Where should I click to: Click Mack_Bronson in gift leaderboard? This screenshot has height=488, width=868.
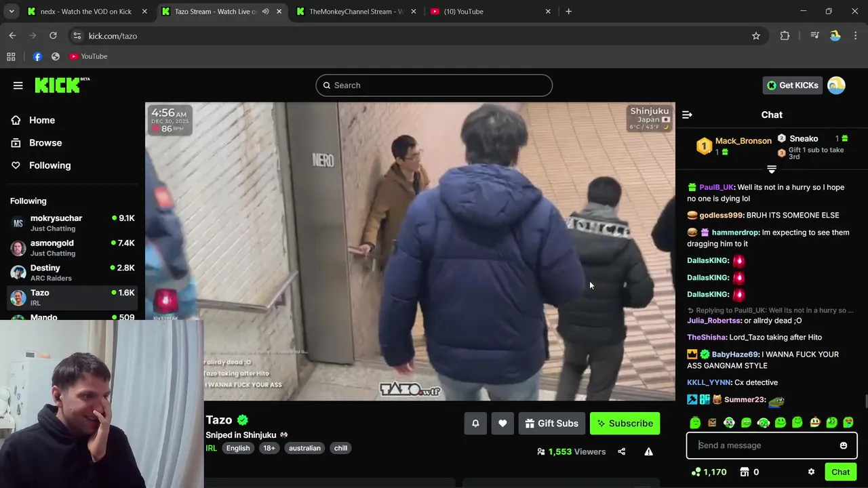click(x=743, y=141)
